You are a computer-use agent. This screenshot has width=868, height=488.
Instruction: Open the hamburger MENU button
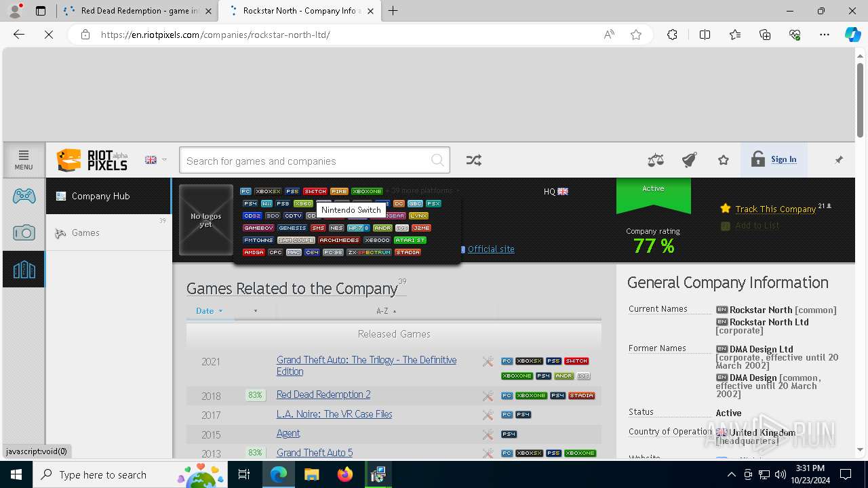coord(24,160)
